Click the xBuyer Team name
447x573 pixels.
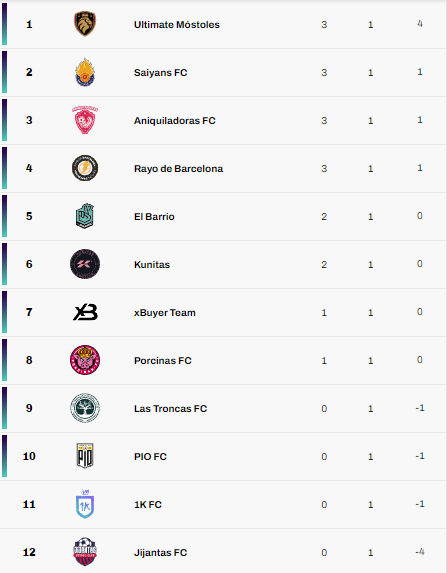165,313
